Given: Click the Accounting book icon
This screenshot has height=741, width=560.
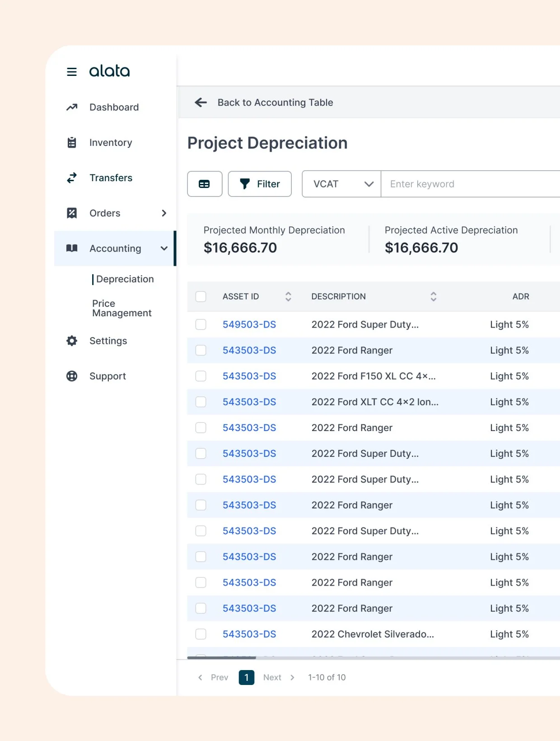Looking at the screenshot, I should click(x=72, y=248).
